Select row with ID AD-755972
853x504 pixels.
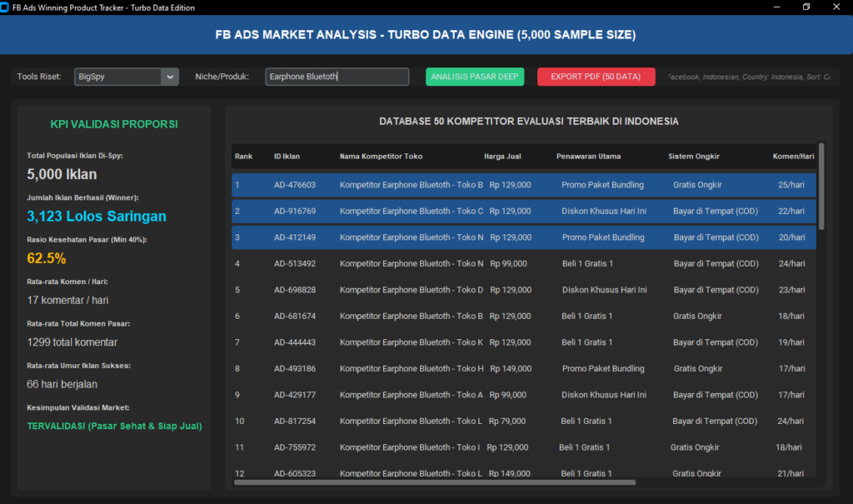[524, 447]
